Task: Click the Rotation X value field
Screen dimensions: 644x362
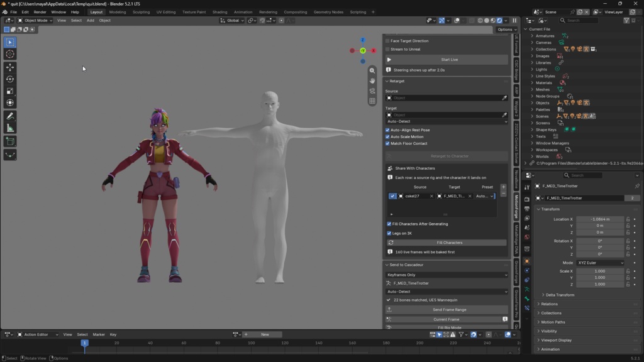Action: pyautogui.click(x=600, y=241)
